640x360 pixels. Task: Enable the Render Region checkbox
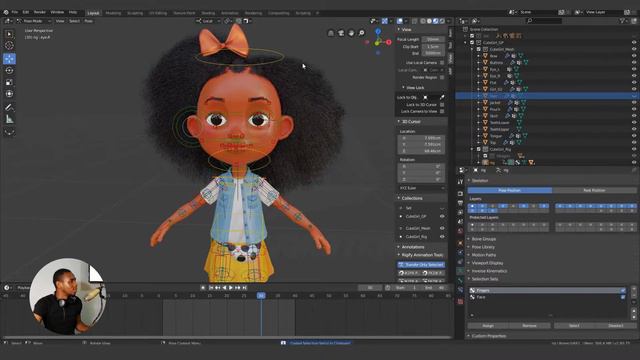[442, 77]
